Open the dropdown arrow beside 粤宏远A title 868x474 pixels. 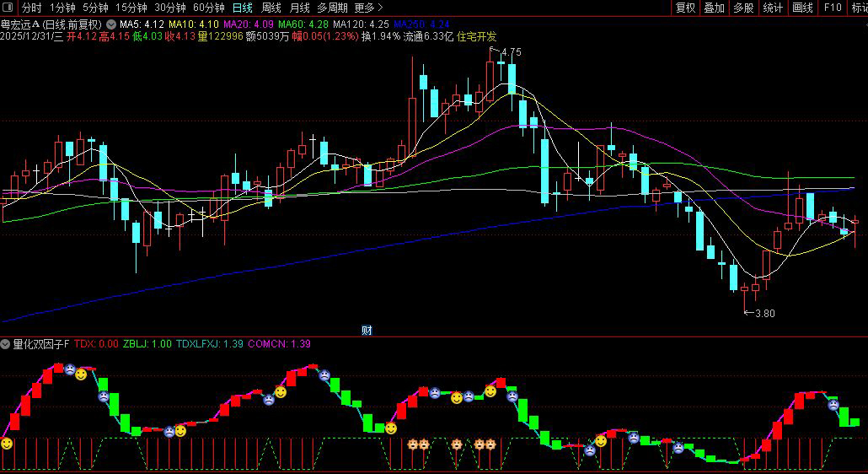tap(110, 24)
